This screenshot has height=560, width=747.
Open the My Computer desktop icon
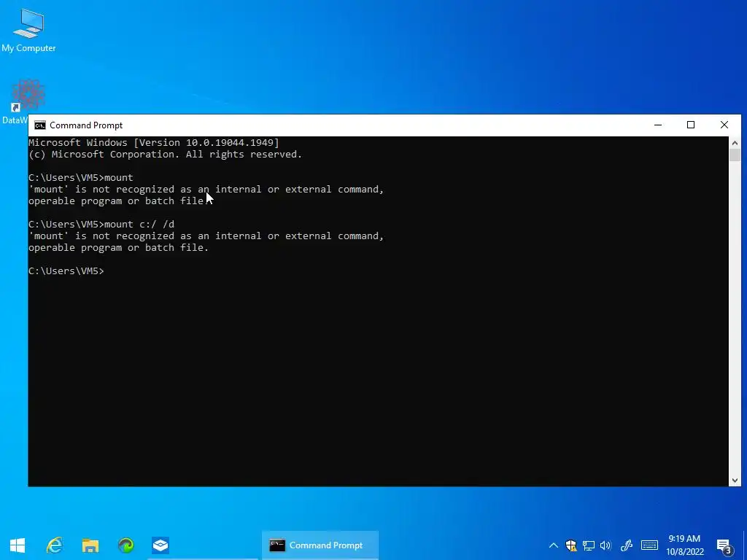pos(28,29)
